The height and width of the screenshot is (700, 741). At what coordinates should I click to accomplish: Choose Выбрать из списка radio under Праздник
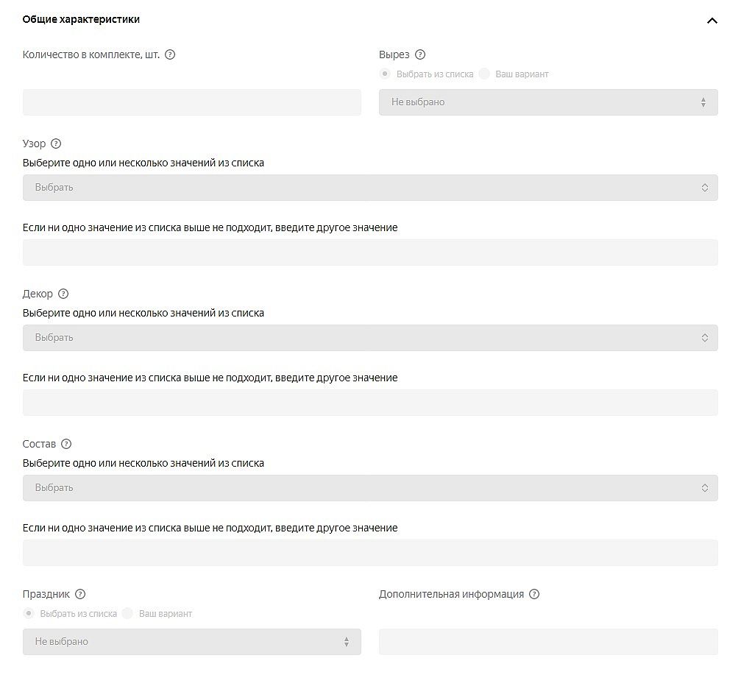click(29, 613)
